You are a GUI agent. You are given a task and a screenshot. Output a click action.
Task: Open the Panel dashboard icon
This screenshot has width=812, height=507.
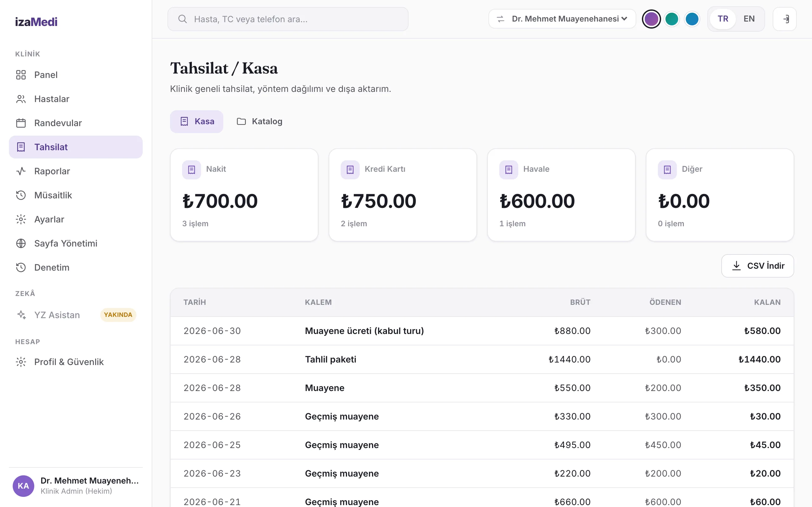click(21, 75)
